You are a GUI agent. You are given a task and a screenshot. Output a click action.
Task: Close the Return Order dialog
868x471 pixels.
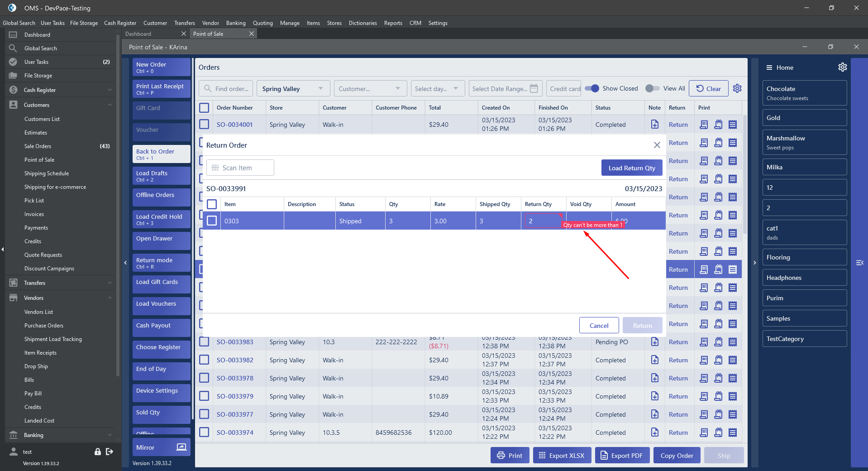657,145
